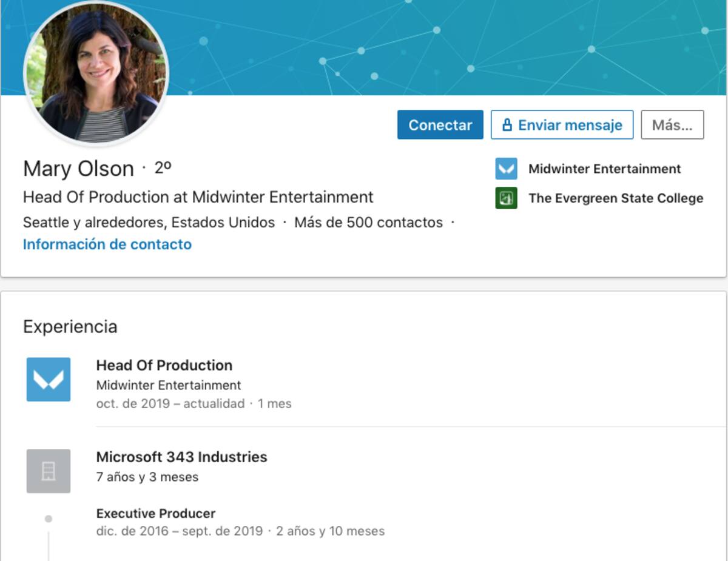The width and height of the screenshot is (728, 561).
Task: Click the lock icon in Enviar mensaje
Action: click(507, 126)
